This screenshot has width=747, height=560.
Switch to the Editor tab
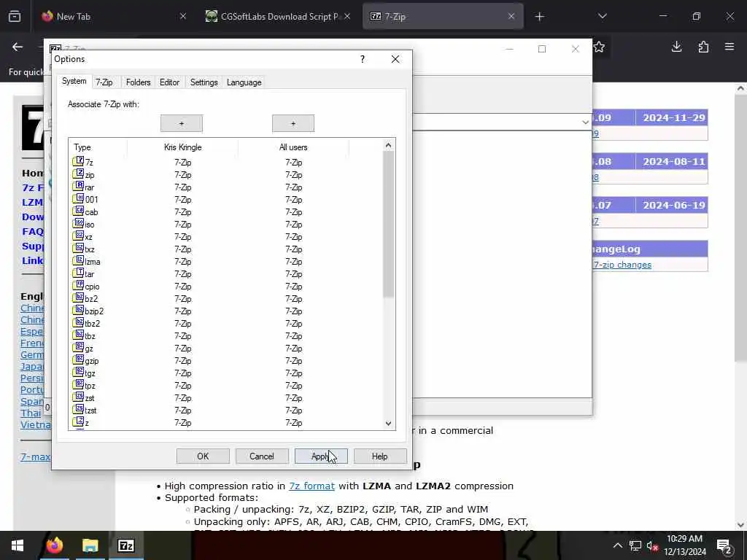point(169,82)
